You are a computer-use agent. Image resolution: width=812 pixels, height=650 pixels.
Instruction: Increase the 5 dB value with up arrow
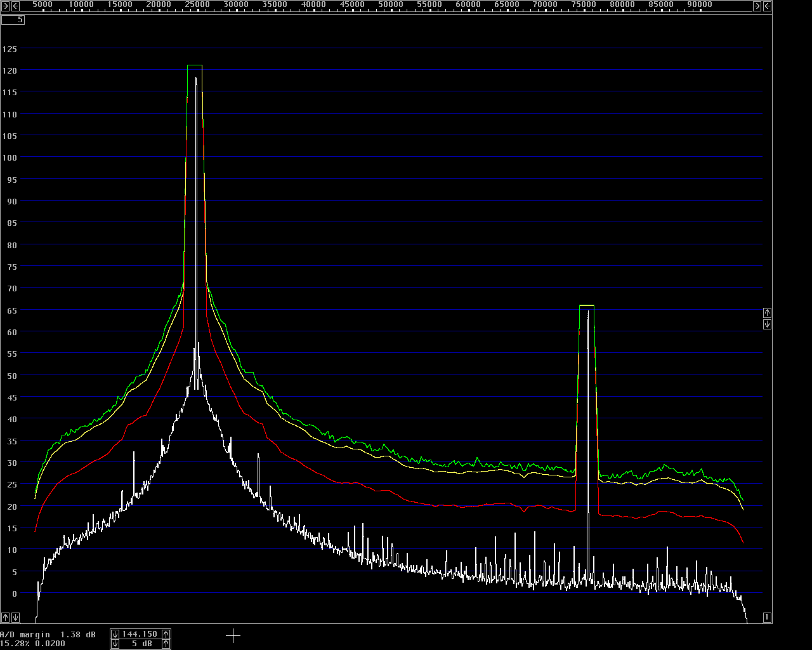pyautogui.click(x=166, y=644)
